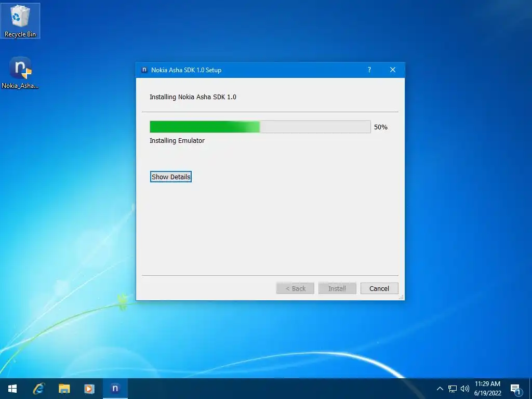Click the Show Desktop sliver on the taskbar

coord(530,389)
